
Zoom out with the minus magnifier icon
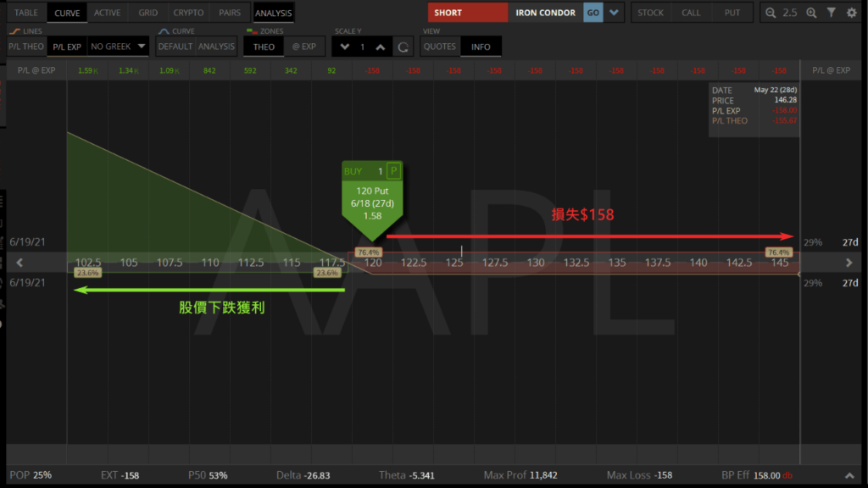pos(770,12)
